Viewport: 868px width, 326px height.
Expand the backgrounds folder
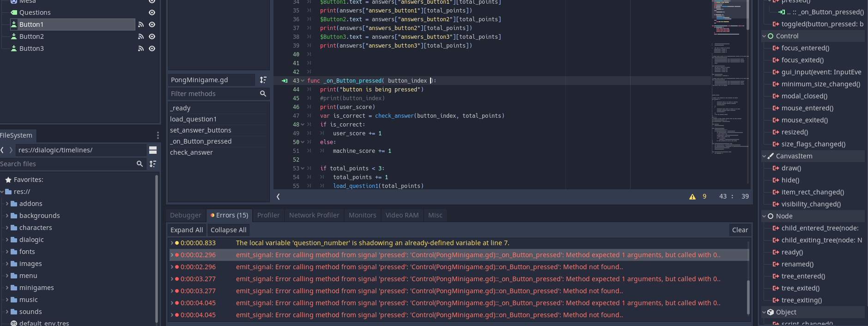pos(7,216)
